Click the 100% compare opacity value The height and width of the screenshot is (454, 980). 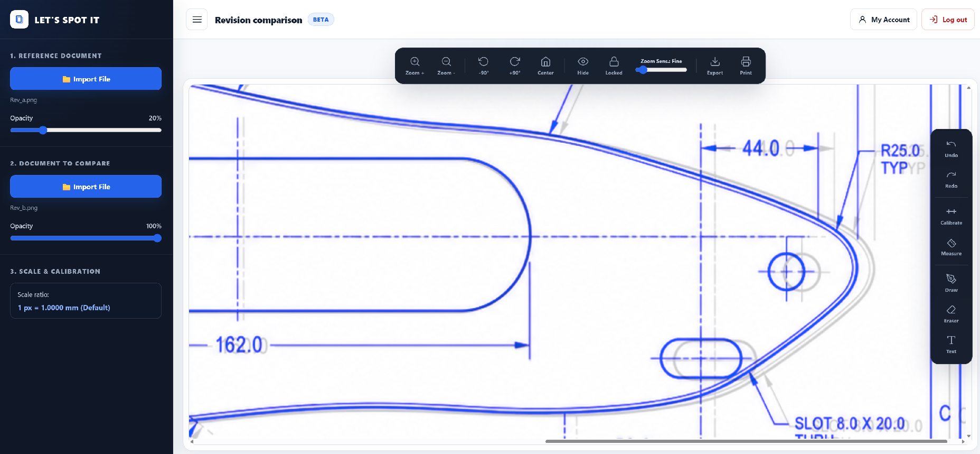154,226
